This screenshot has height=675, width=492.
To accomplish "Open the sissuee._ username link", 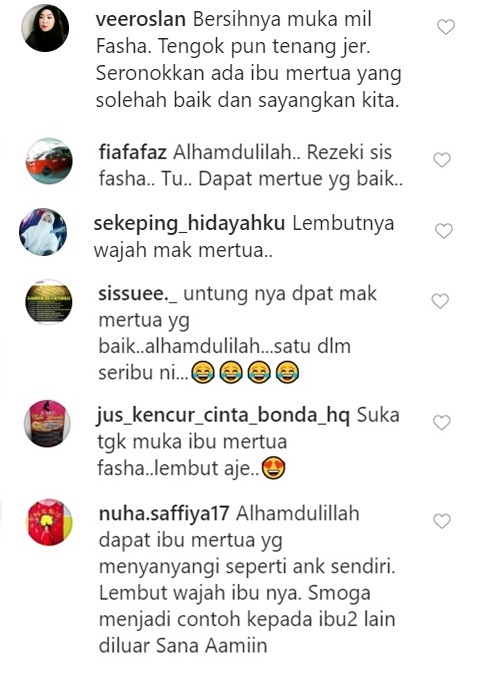I will coord(138,294).
